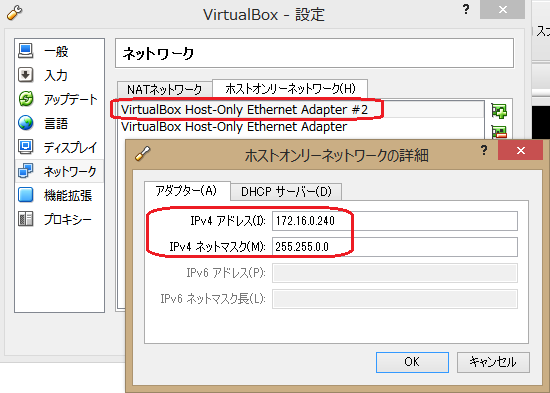Click the wrench icon in 設定 title bar
550x393 pixels.
[x=15, y=13]
